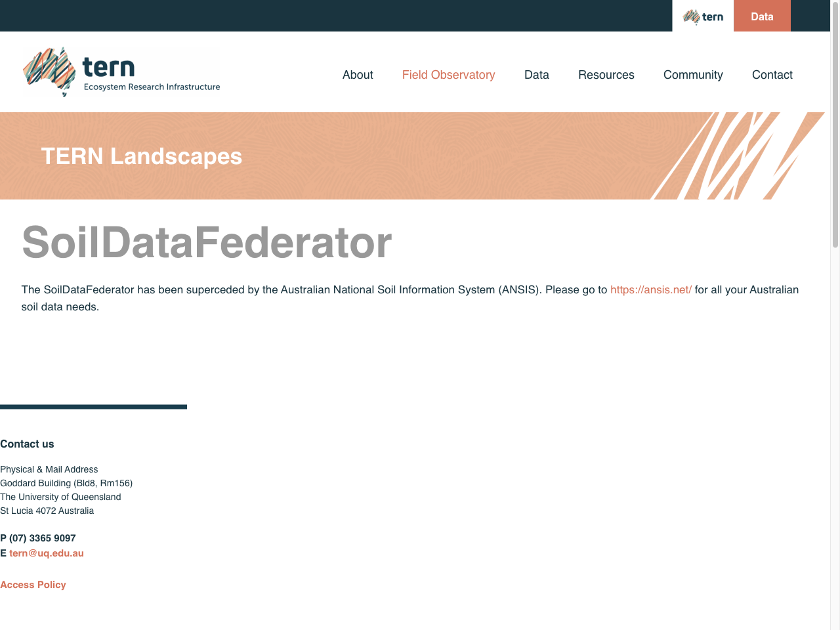Viewport: 840px width, 630px height.
Task: Select the Community menu item
Action: pos(693,75)
